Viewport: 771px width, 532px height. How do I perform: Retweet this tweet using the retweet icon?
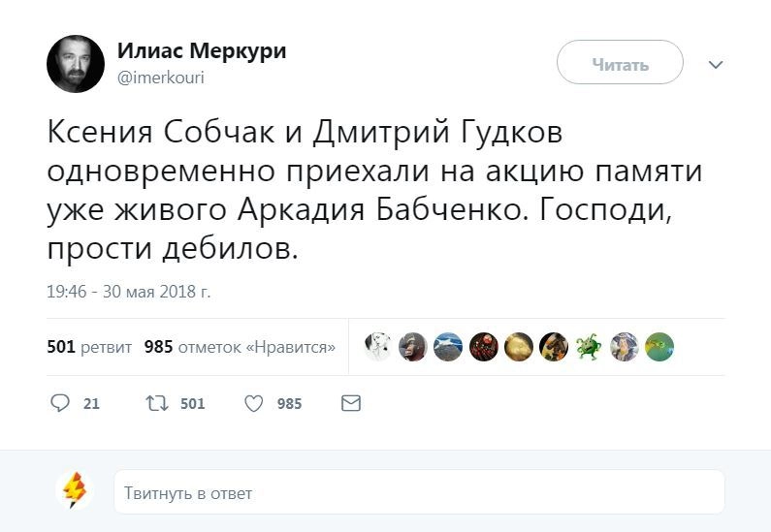point(157,403)
